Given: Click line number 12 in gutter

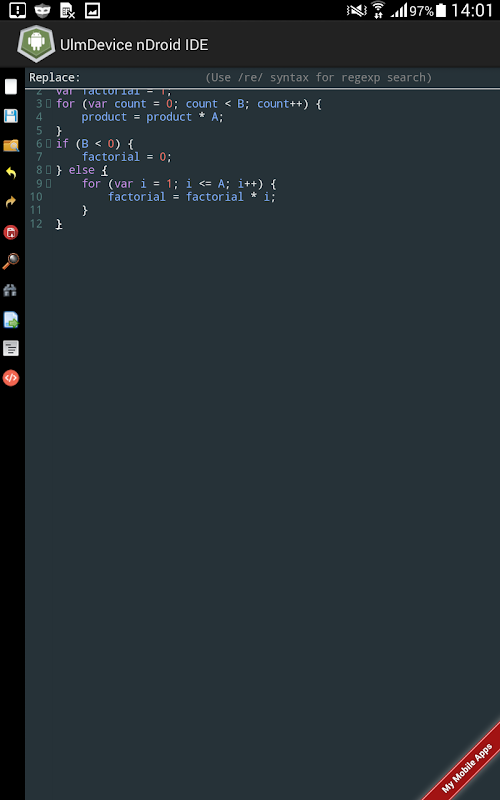Looking at the screenshot, I should pyautogui.click(x=36, y=223).
